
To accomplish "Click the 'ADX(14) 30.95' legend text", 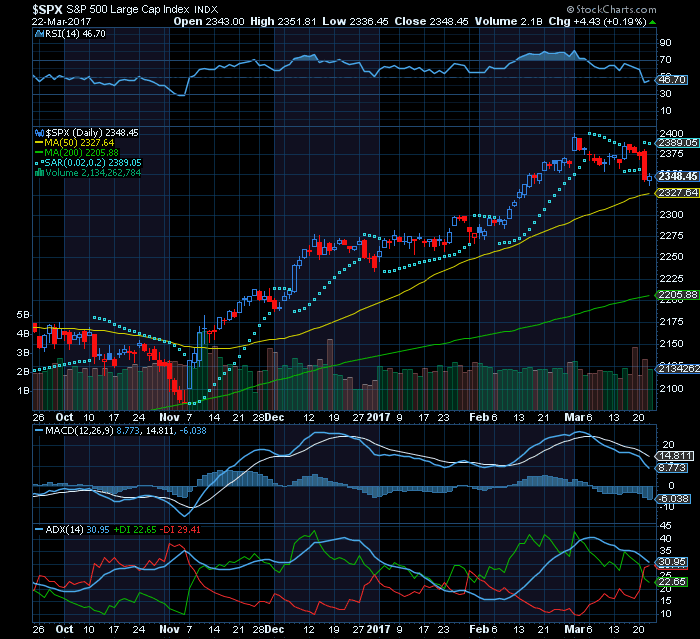I will (x=78, y=530).
